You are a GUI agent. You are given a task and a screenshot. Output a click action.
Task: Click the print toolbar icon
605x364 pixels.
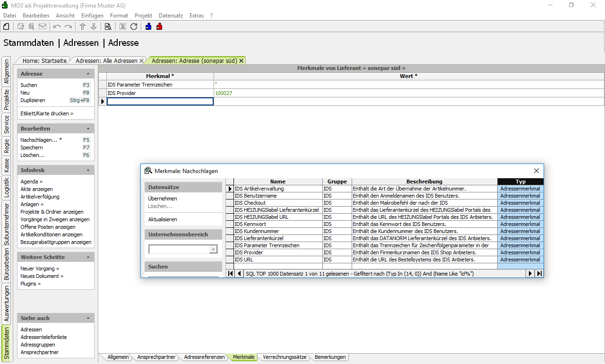tap(21, 26)
